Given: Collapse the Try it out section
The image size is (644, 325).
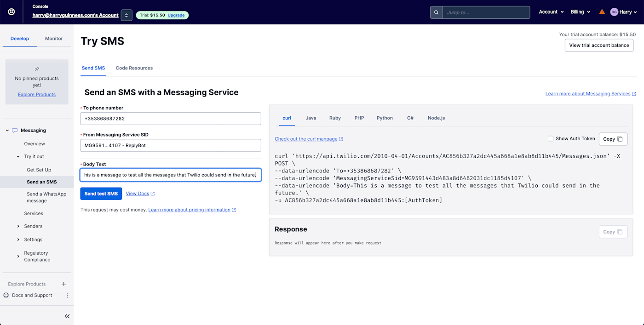Looking at the screenshot, I should coord(18,157).
